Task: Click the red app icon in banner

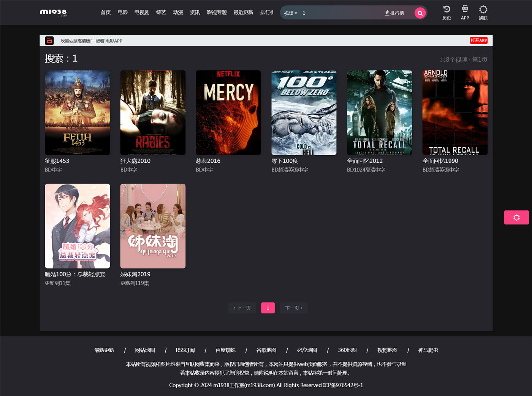Action: click(x=49, y=41)
